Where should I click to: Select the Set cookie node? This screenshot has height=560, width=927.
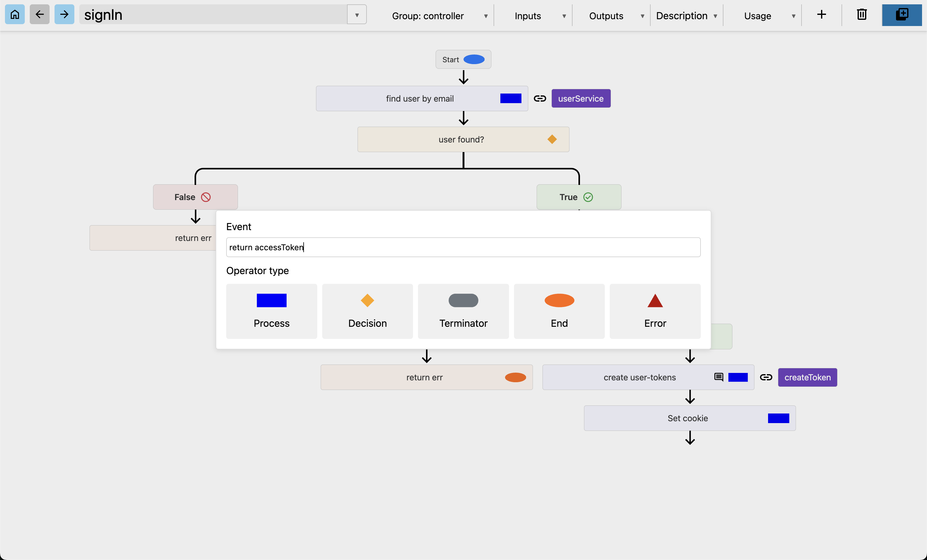click(x=690, y=418)
